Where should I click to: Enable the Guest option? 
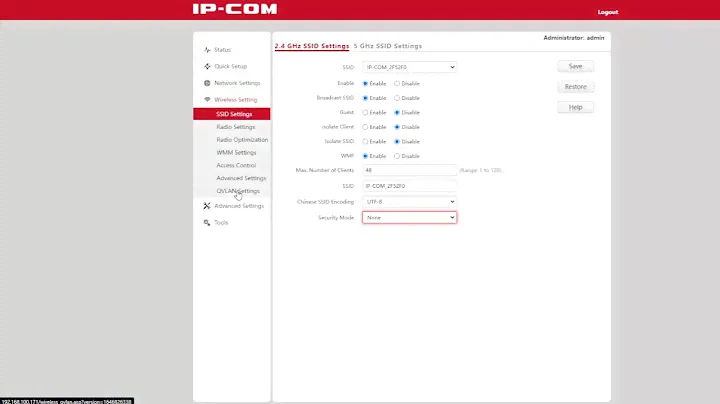coord(365,113)
